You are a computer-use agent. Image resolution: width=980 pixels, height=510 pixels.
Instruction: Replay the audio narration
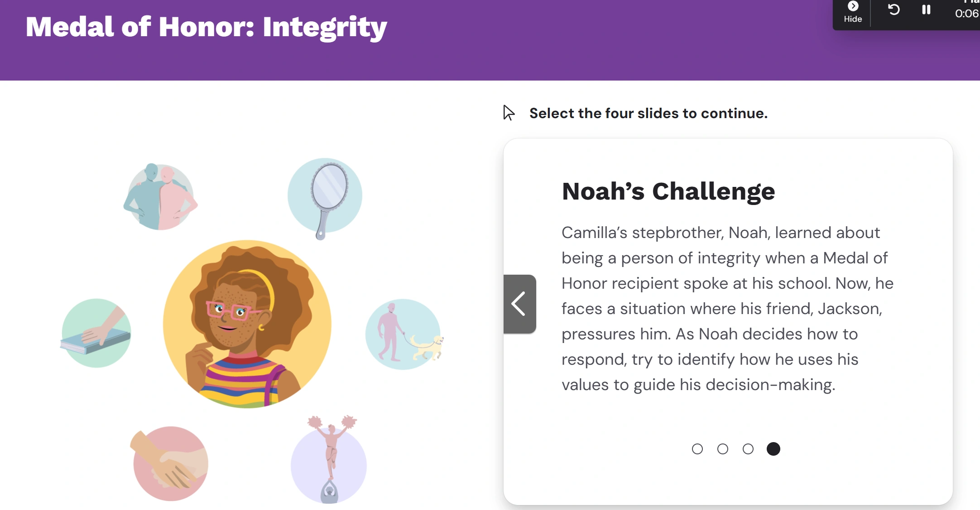pos(894,10)
